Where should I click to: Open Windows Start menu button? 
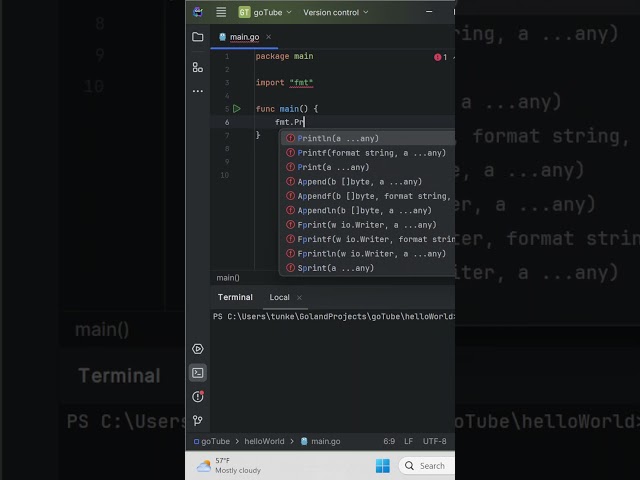[382, 466]
